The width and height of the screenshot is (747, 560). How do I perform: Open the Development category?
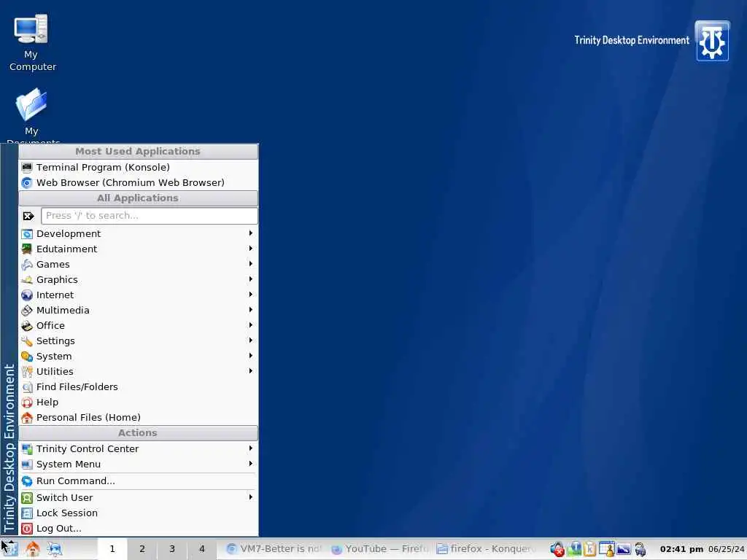(138, 233)
